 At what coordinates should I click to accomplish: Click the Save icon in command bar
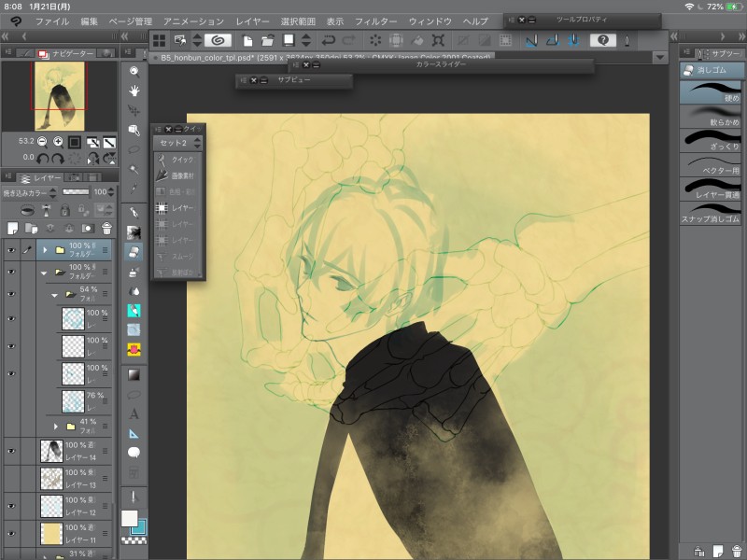point(289,40)
